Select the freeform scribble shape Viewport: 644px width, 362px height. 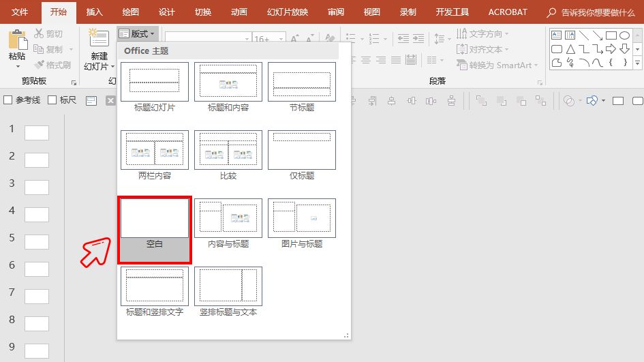tap(570, 63)
